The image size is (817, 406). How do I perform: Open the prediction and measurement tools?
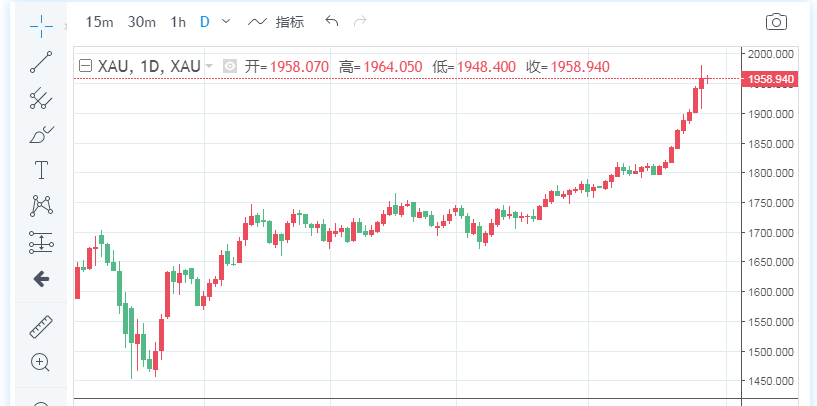point(41,242)
